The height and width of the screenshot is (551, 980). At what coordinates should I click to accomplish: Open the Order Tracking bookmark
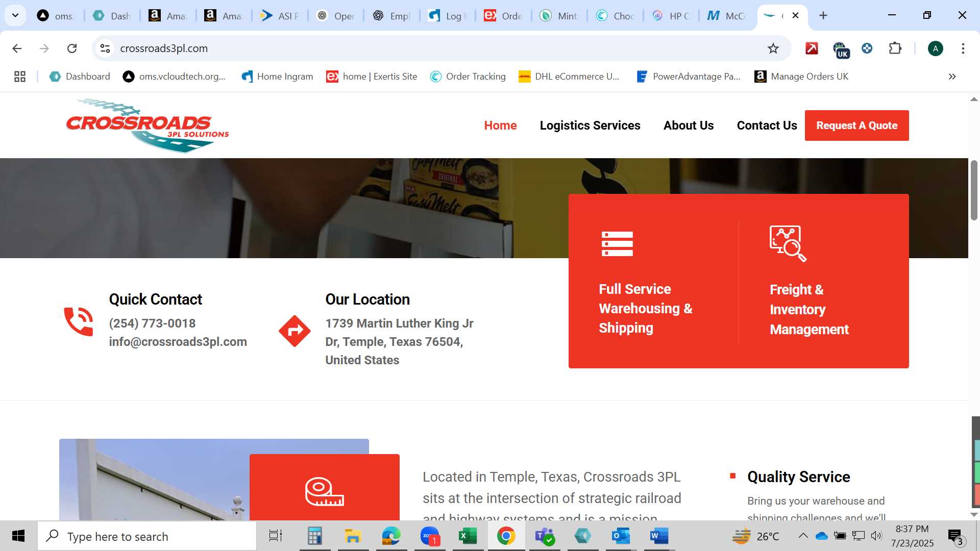(468, 77)
